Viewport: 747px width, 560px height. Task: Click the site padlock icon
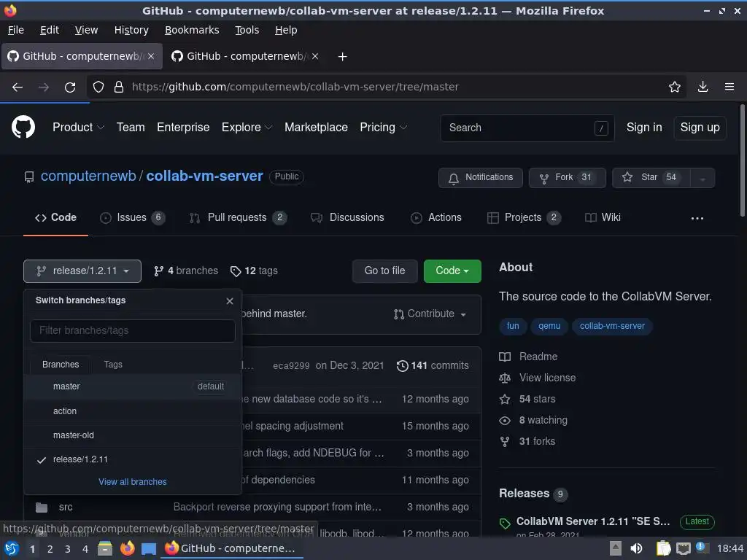(119, 87)
